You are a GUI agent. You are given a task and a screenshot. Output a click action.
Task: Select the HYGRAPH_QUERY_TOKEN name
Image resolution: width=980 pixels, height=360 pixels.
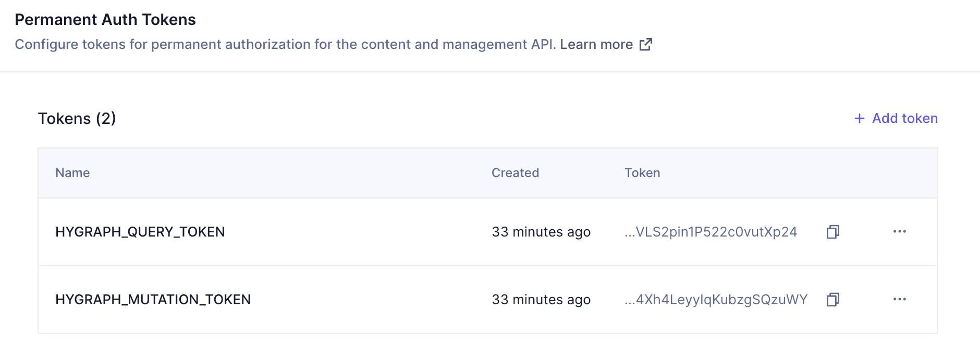(141, 232)
